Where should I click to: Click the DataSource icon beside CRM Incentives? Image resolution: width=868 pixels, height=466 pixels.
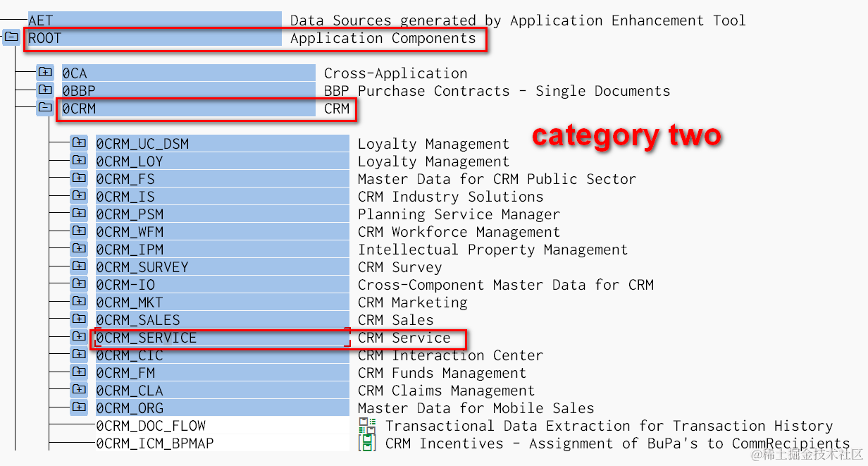[x=367, y=443]
